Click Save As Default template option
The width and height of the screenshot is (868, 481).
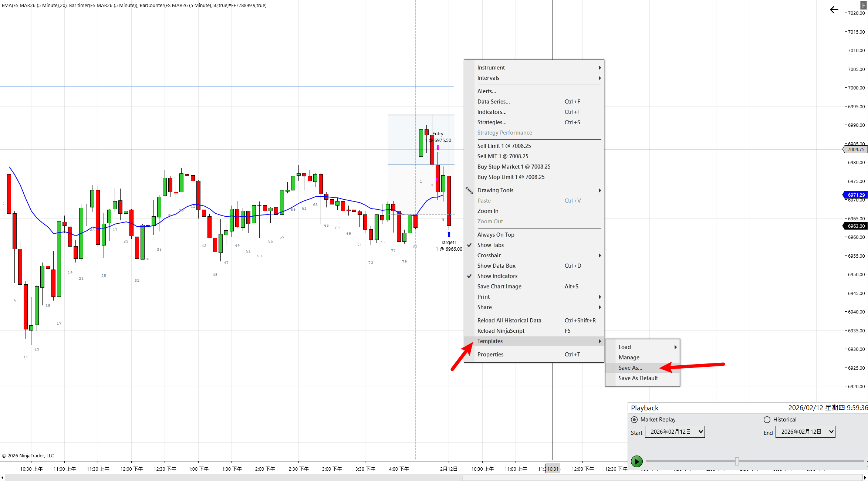point(638,378)
